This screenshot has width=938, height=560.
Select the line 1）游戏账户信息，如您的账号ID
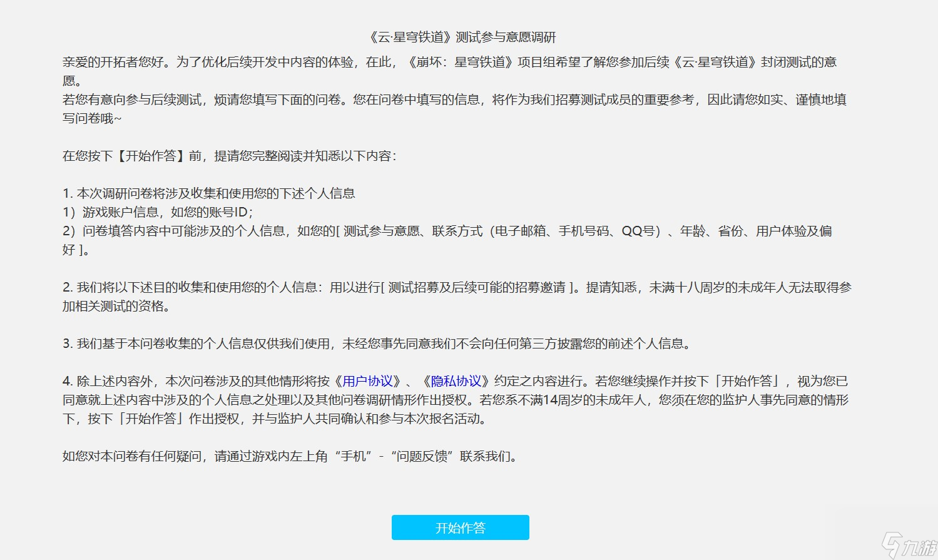pyautogui.click(x=158, y=212)
